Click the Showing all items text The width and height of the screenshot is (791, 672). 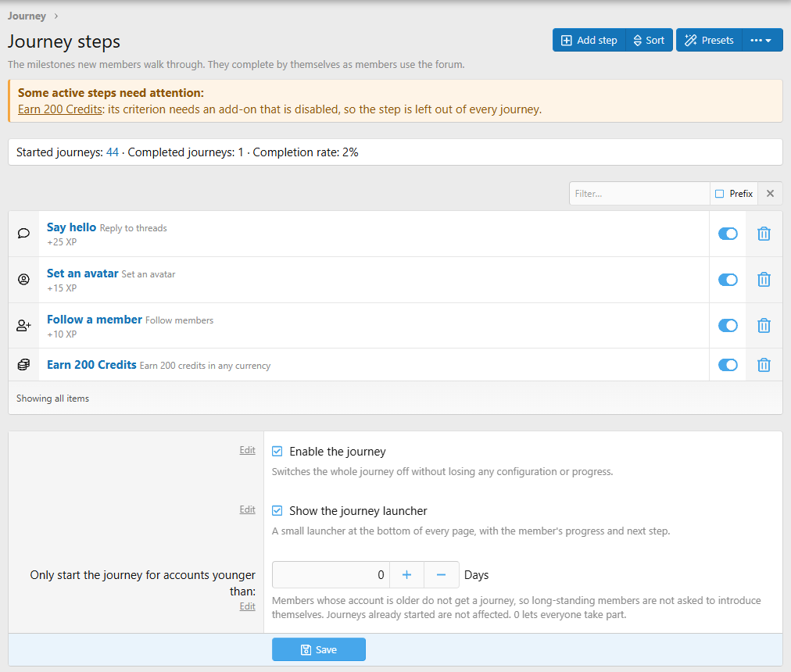(x=52, y=399)
